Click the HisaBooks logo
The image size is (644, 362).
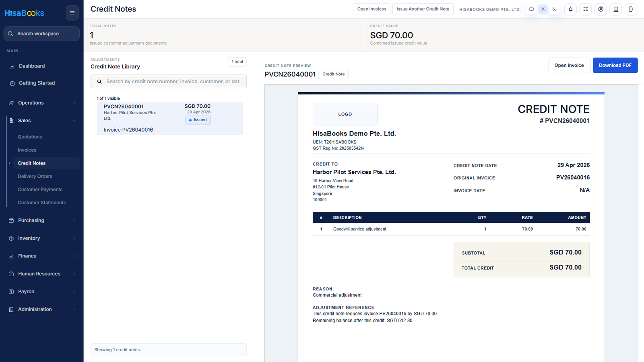point(24,13)
